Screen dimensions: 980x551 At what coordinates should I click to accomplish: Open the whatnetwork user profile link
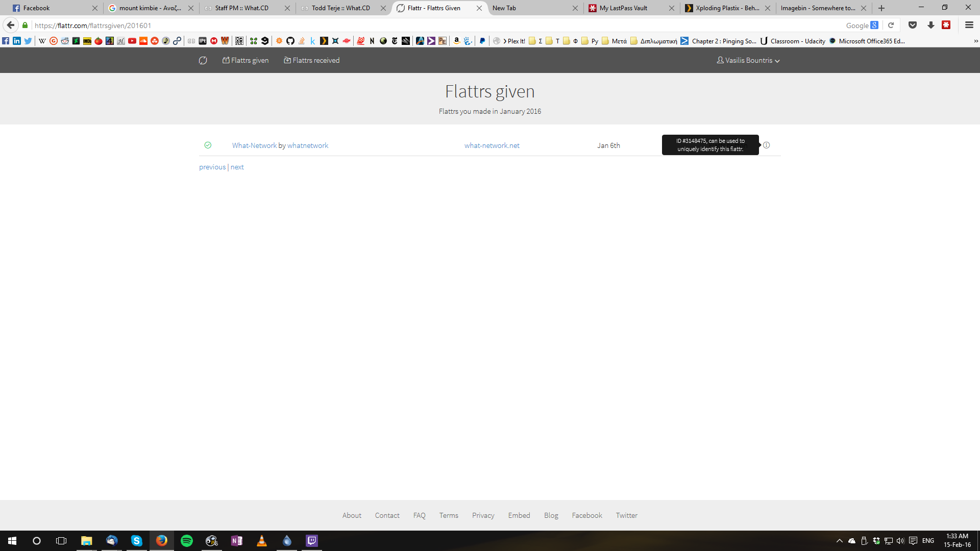coord(308,145)
